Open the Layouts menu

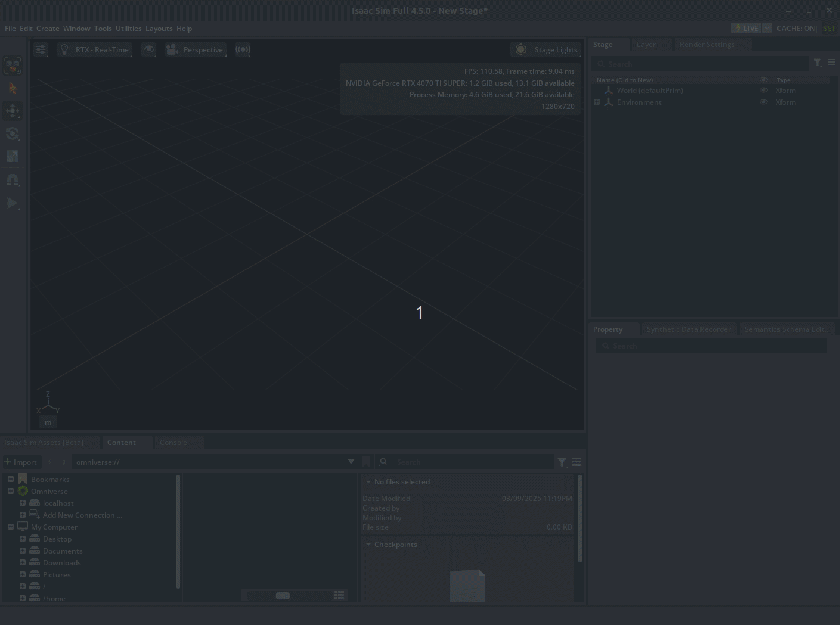click(159, 28)
